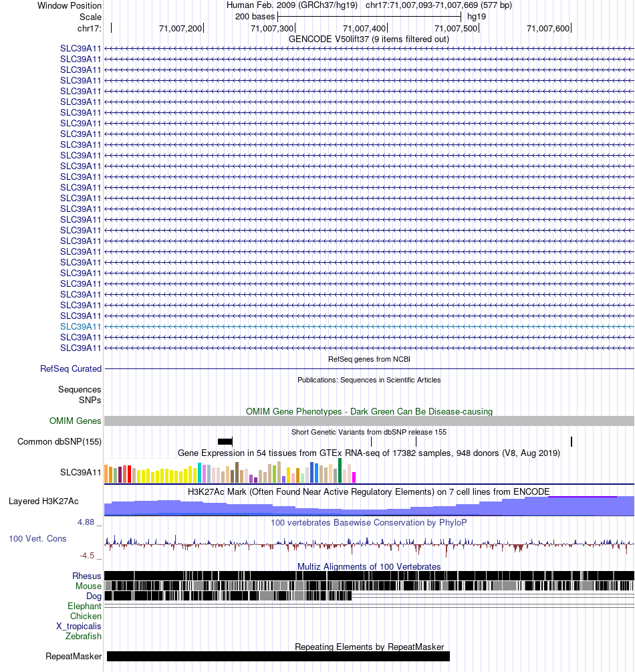Click the magenta bar ending GTEx chart
Screen dimensions: 635x672
(354, 477)
